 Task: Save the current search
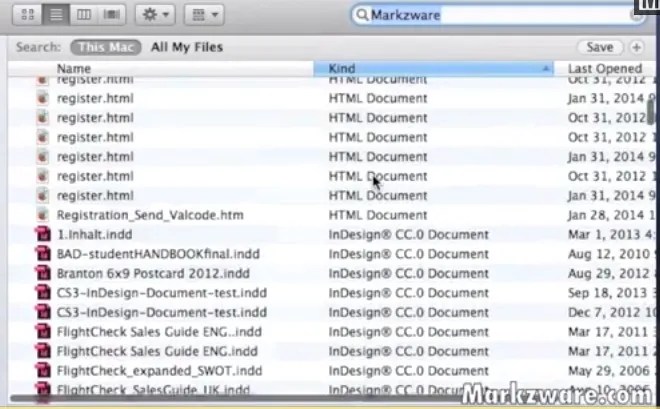coord(600,47)
